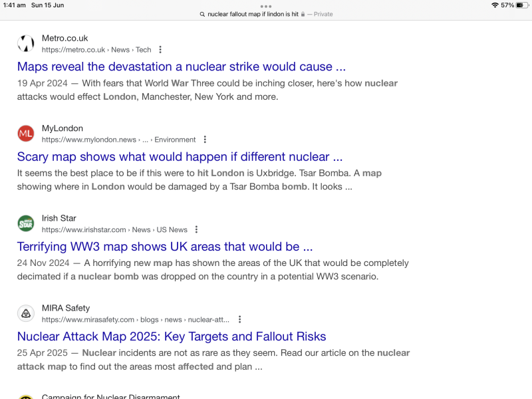This screenshot has width=532, height=399.
Task: Click the mylondon.news Environment breadcrumb URL
Action: pyautogui.click(x=119, y=140)
